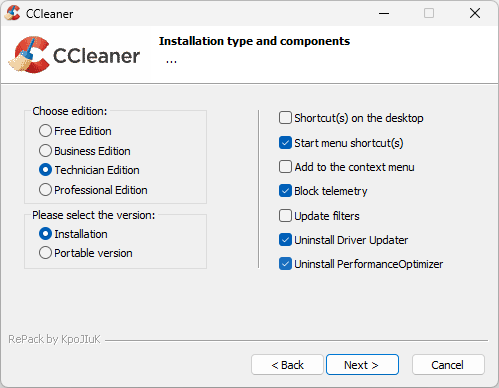Click the CCleaner logo in header

point(74,55)
